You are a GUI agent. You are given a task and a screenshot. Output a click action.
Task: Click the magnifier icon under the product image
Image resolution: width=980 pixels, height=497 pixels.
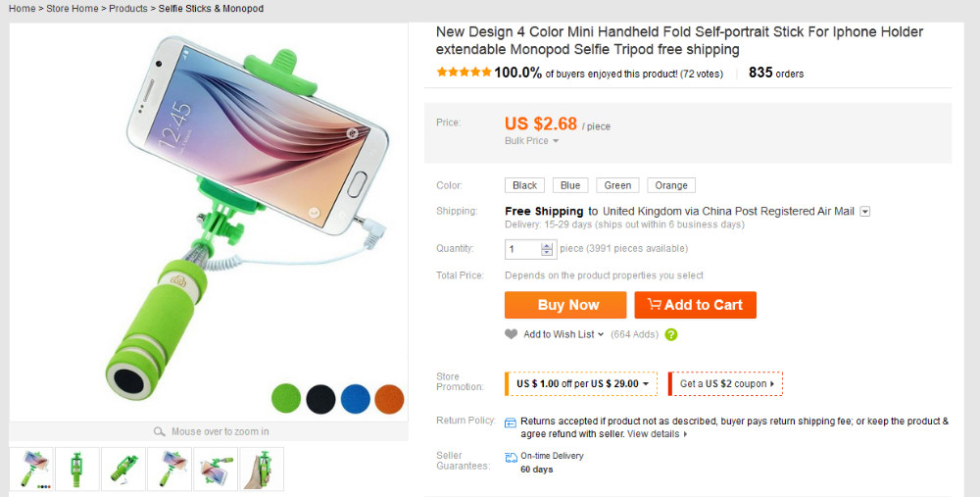click(159, 432)
